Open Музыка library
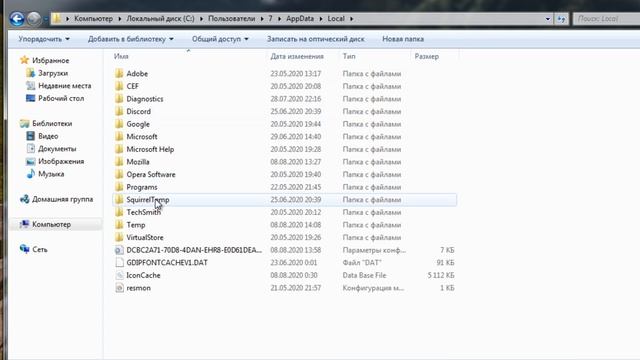Viewport: 640px width, 360px height. click(51, 174)
